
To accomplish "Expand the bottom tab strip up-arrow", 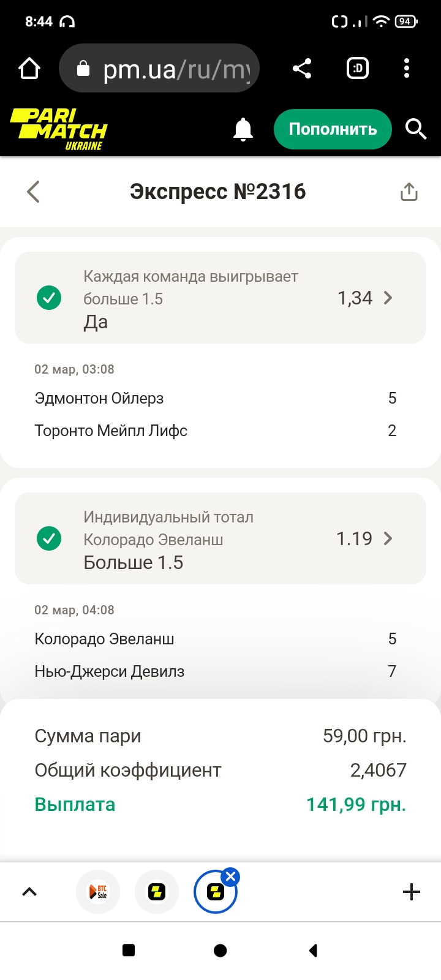I will pyautogui.click(x=29, y=892).
